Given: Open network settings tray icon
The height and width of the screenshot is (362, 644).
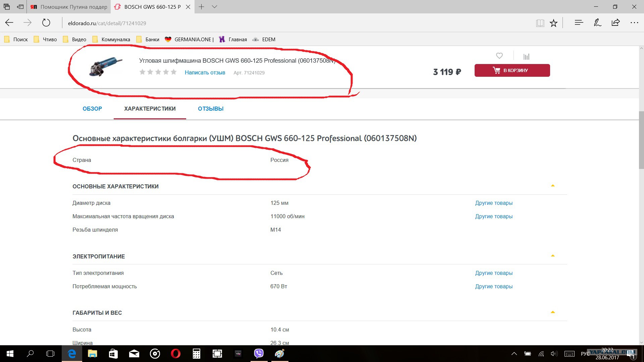Looking at the screenshot, I should click(x=541, y=354).
